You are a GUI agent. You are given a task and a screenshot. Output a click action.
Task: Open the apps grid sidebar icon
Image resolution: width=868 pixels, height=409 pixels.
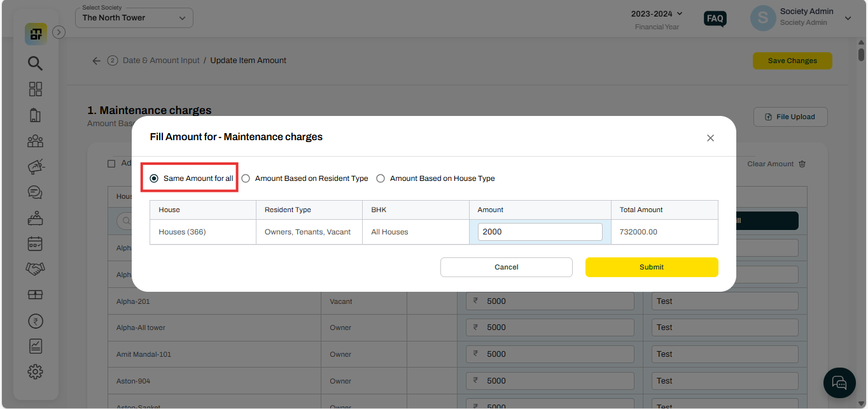[x=35, y=89]
